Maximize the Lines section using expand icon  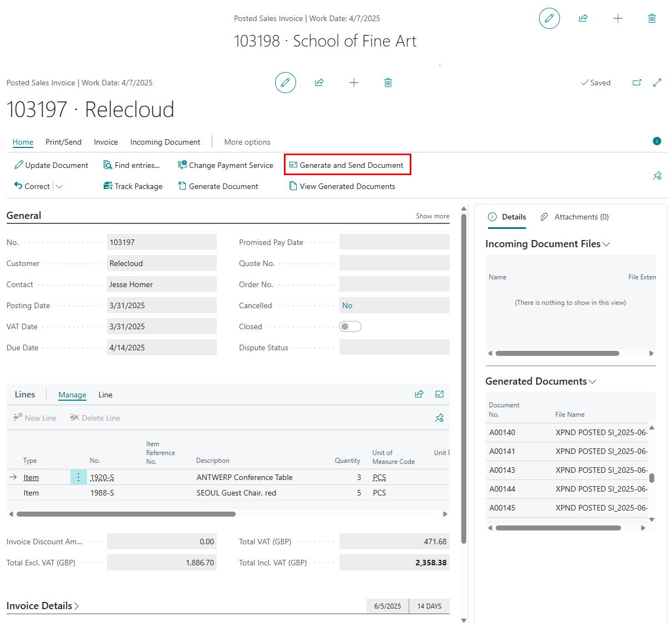[x=440, y=394]
